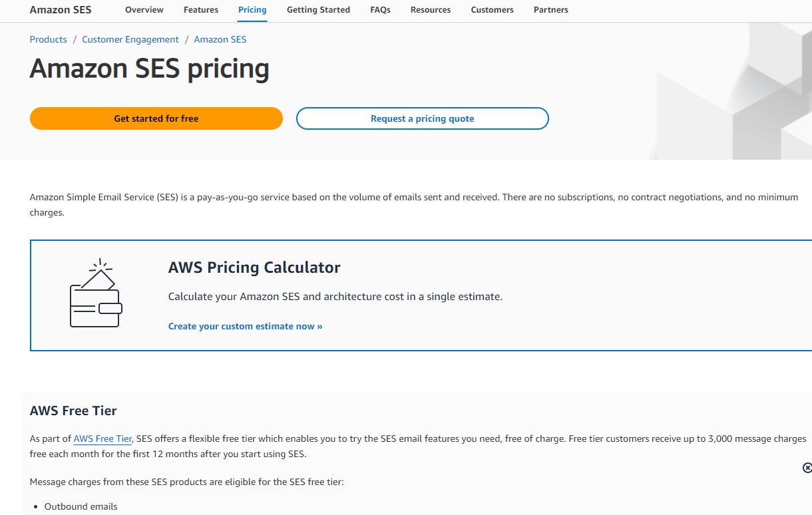The width and height of the screenshot is (812, 515).
Task: Click the wallet pricing calculator icon
Action: pos(97,293)
